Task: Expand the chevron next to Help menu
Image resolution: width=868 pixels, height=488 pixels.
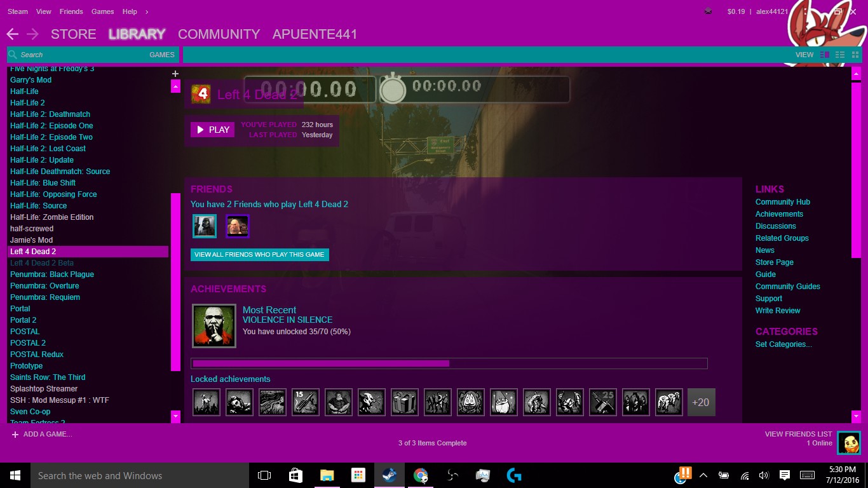Action: pos(145,11)
